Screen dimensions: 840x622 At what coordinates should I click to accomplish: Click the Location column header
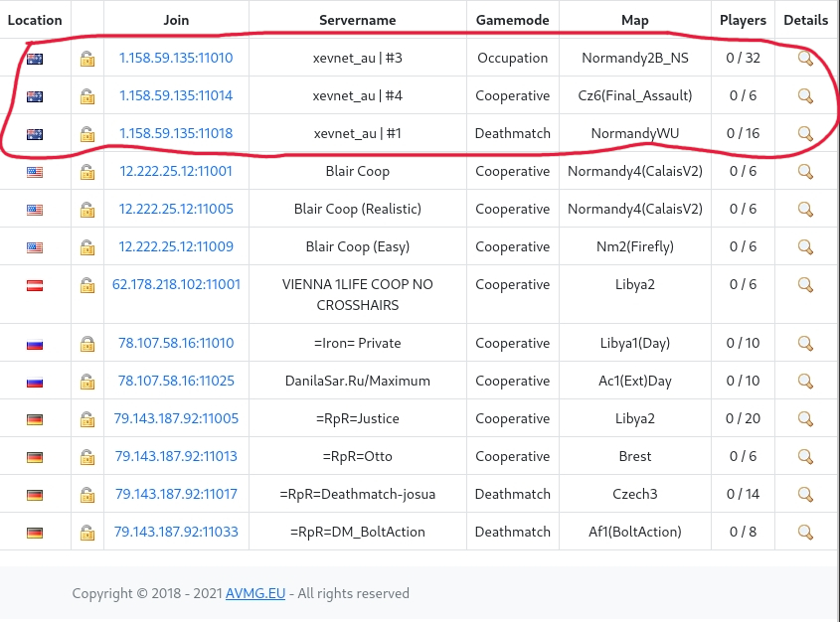pyautogui.click(x=35, y=20)
